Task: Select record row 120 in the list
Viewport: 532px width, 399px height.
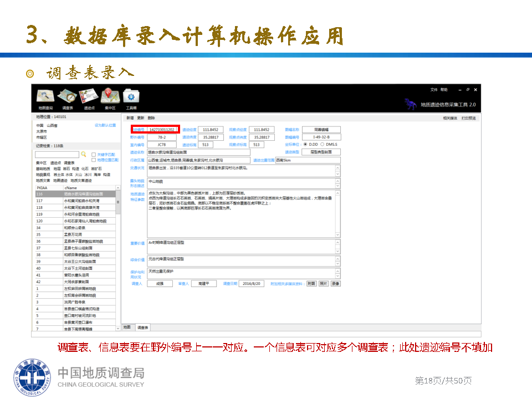Action: [75, 221]
